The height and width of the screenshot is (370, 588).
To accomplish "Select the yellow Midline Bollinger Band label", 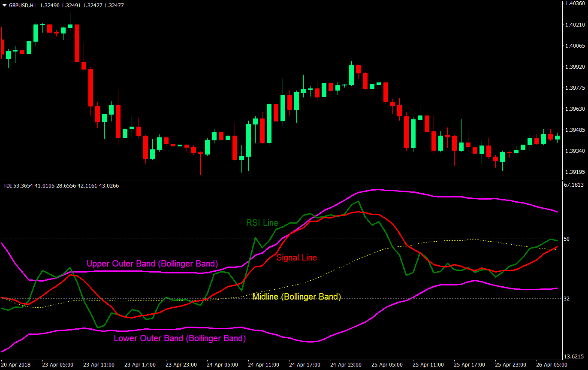I will pos(296,297).
